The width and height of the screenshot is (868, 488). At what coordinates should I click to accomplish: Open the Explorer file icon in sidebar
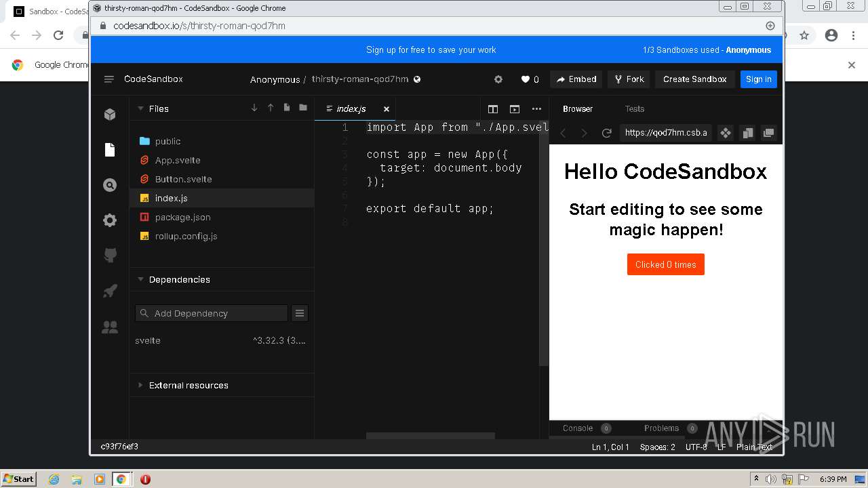pyautogui.click(x=110, y=150)
